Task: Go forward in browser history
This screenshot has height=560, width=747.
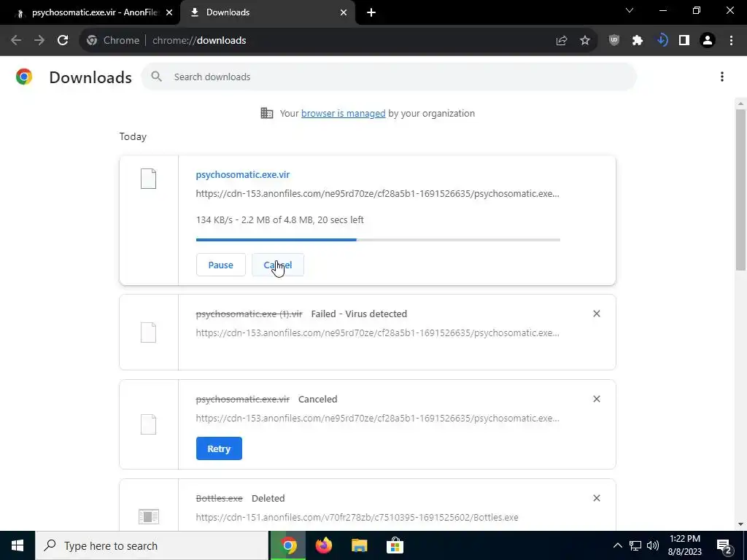Action: (39, 41)
